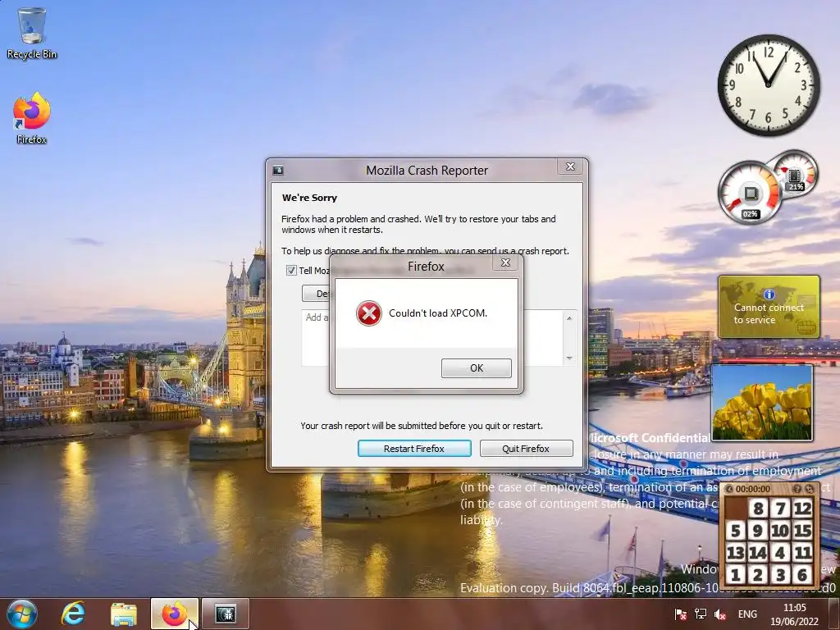This screenshot has height=630, width=840.
Task: Click the memory meter dial showing 21%
Action: pos(796,172)
